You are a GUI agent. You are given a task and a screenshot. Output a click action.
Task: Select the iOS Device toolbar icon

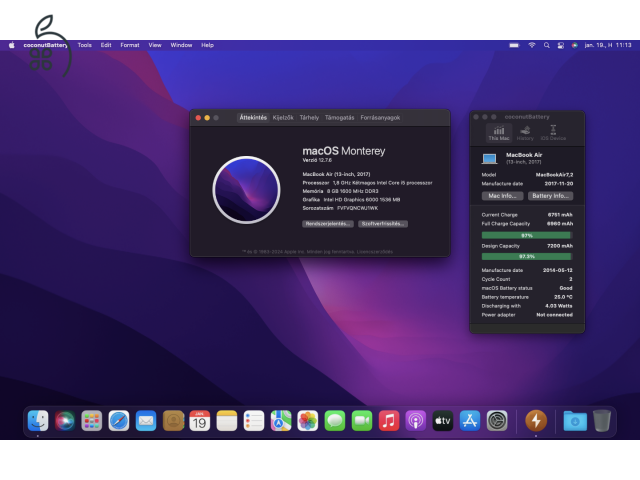pos(553,133)
